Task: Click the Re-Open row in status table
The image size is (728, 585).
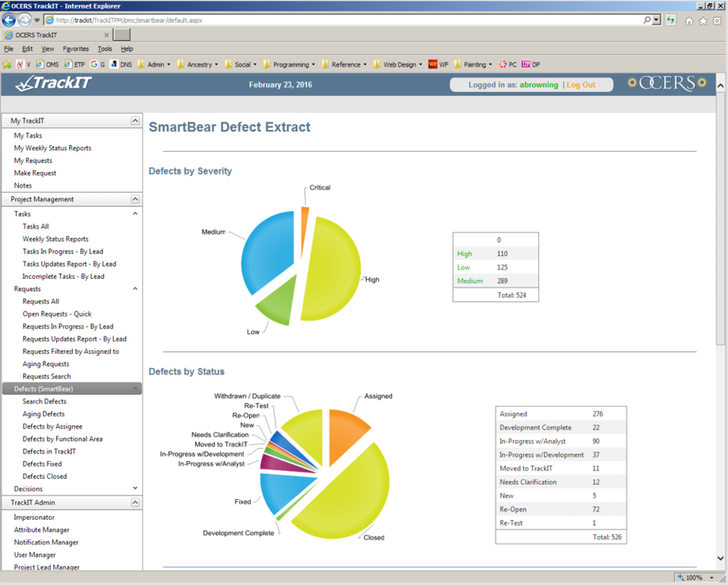Action: (x=561, y=510)
